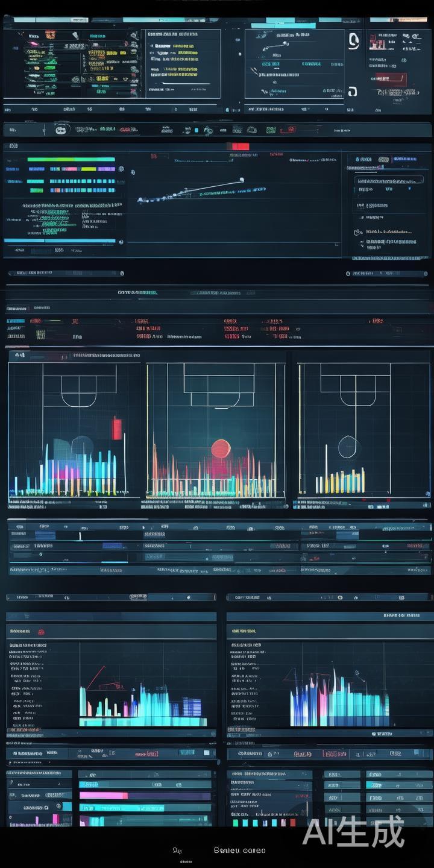Image resolution: width=434 pixels, height=868 pixels.
Task: Toggle the round knob ending the blue progress bar
Action: tap(121, 242)
